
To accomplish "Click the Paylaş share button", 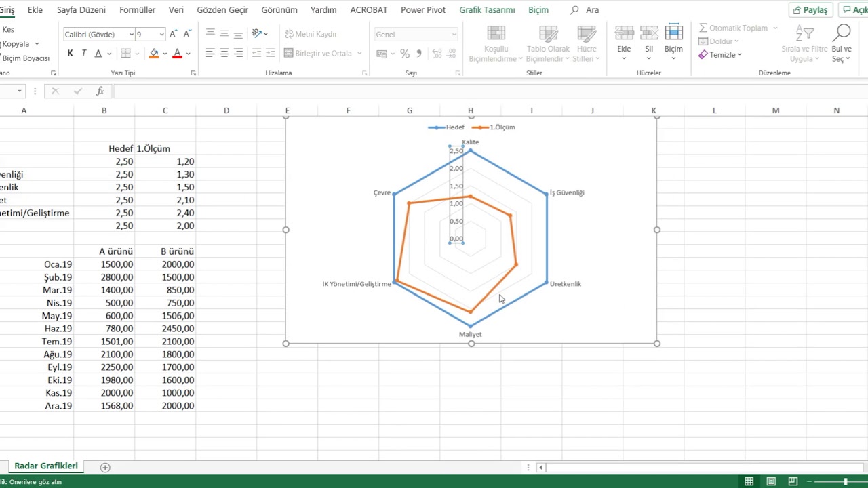I will (x=810, y=10).
